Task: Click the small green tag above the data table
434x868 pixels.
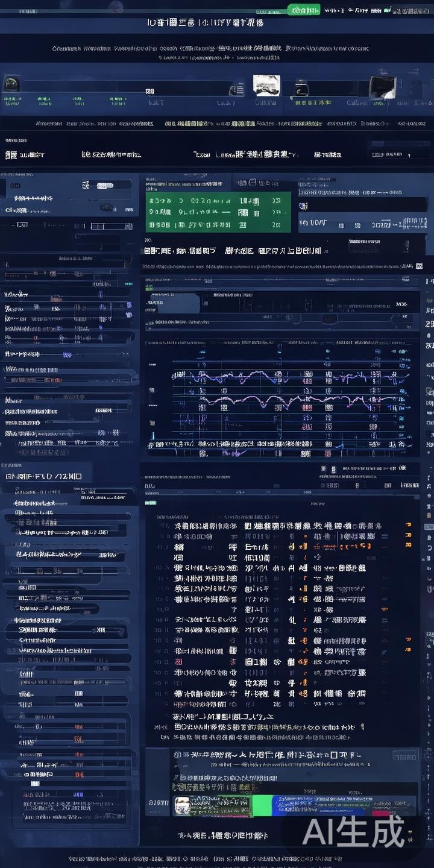Action: (150, 502)
